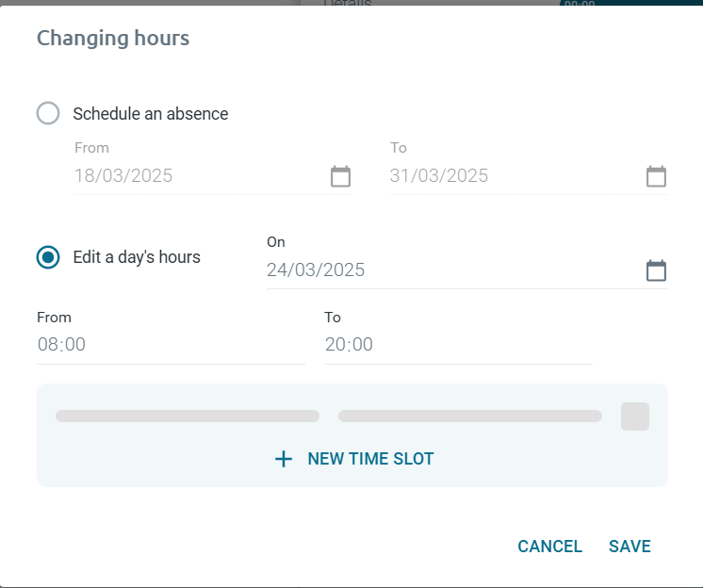Click the plus icon for new time slot

[284, 459]
